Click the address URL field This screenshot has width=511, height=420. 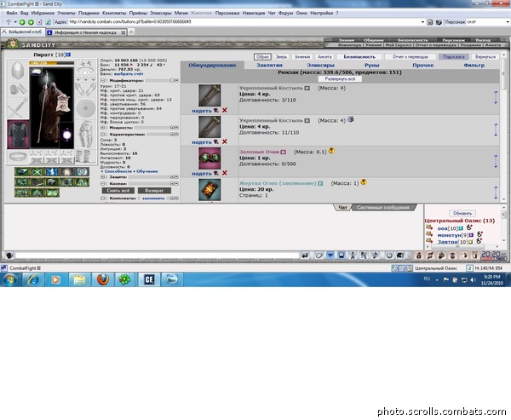pos(244,22)
